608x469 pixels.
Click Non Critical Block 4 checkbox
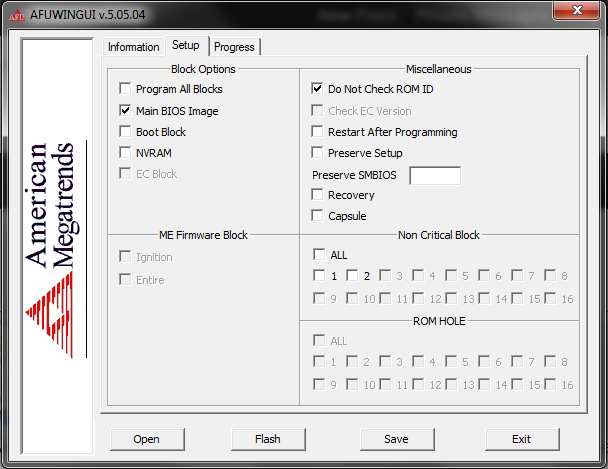(x=418, y=275)
